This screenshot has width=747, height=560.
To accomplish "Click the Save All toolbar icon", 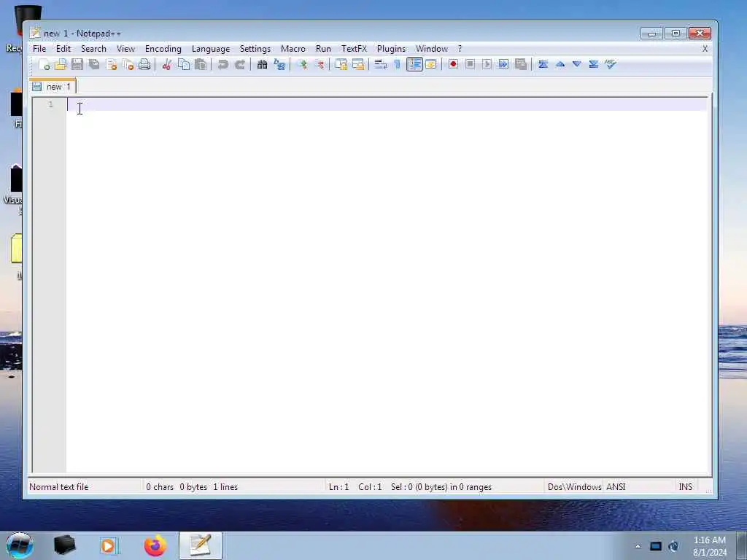I will (x=94, y=64).
